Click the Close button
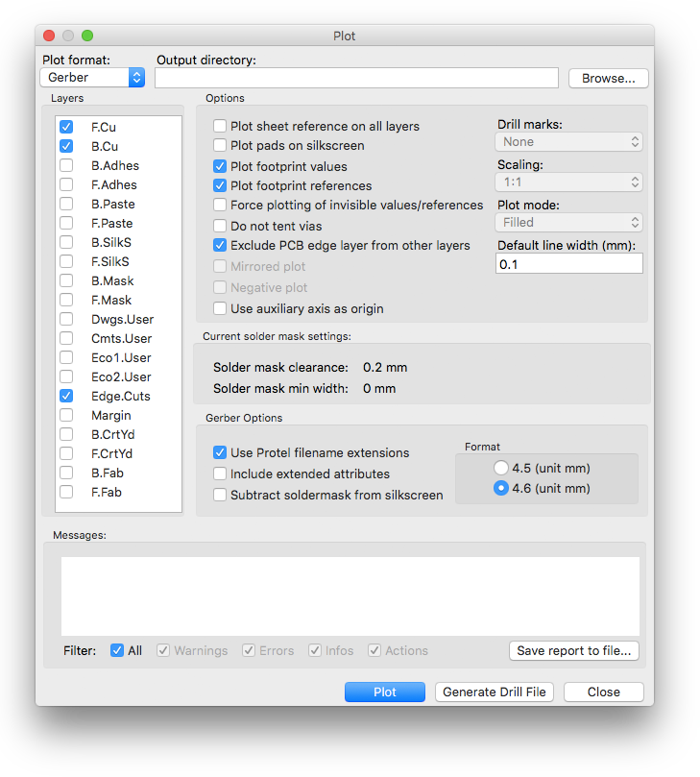This screenshot has width=700, height=777. click(x=603, y=692)
